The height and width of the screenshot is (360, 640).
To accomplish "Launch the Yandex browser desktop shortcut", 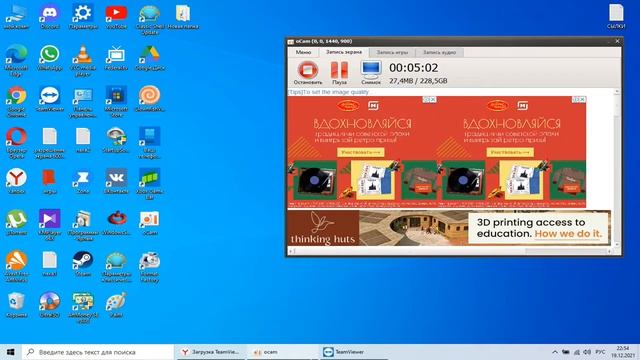I will pos(16,180).
